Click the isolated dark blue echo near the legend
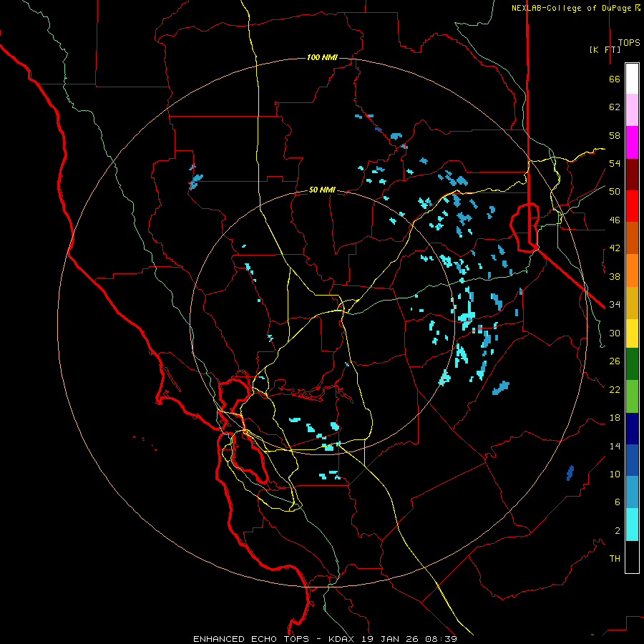This screenshot has width=644, height=644. tap(570, 473)
